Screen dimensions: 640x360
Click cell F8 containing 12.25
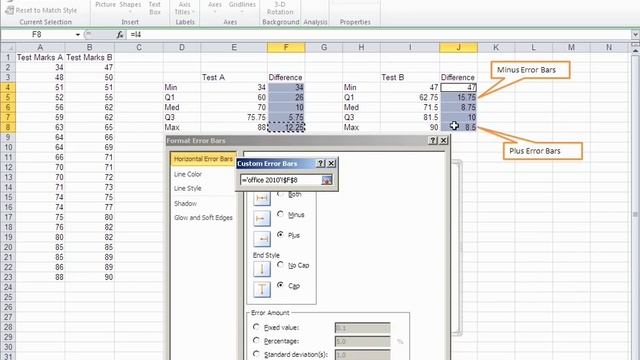[286, 127]
